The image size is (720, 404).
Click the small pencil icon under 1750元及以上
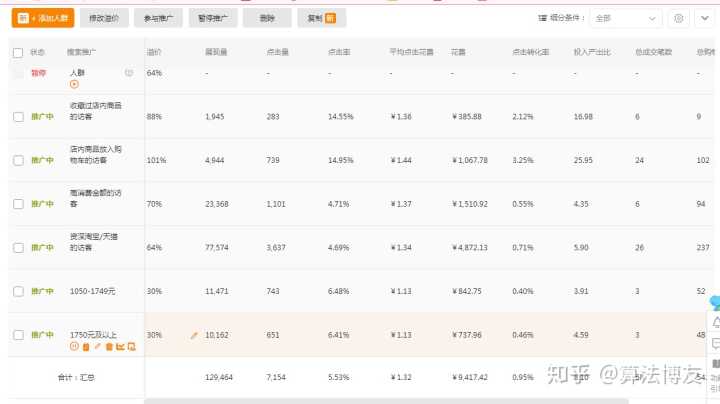(x=97, y=346)
